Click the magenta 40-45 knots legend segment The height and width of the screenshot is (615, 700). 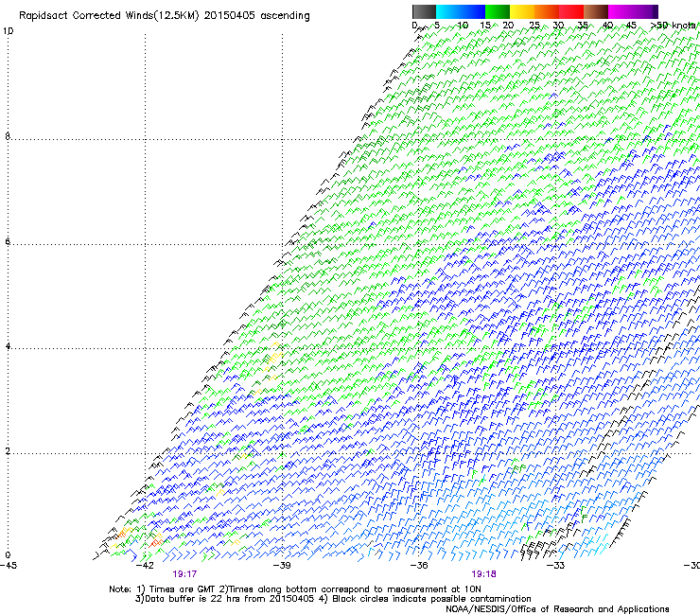(x=621, y=11)
